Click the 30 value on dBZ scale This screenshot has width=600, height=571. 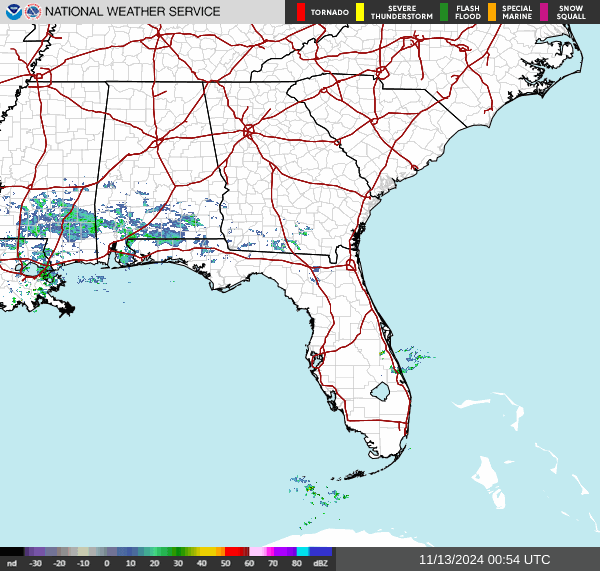178,563
